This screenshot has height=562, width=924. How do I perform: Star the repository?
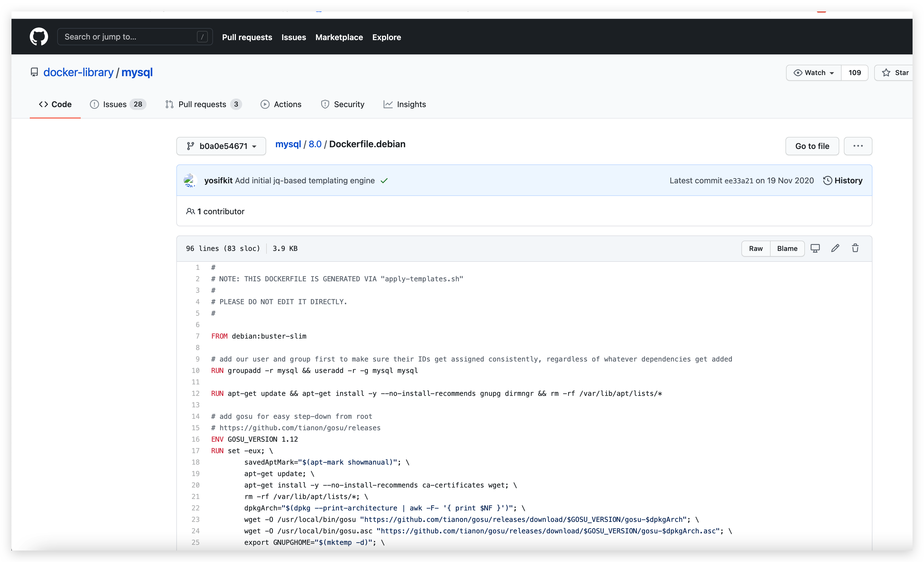[x=895, y=73]
